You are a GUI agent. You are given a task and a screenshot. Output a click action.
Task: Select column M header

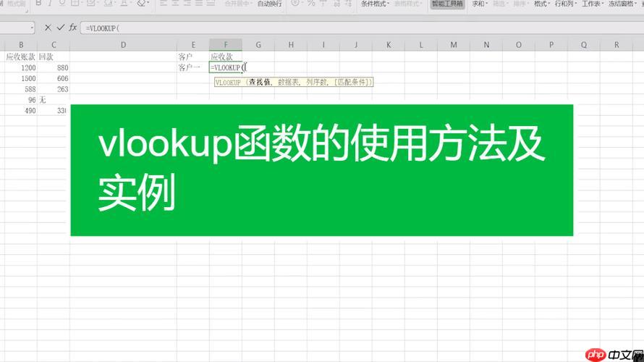tap(454, 45)
